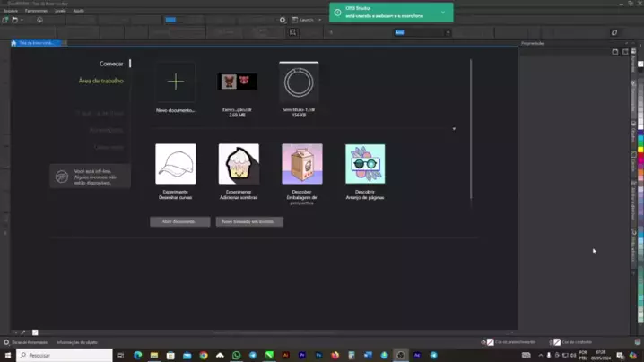Click the Open folder icon in toolbar

[14, 20]
